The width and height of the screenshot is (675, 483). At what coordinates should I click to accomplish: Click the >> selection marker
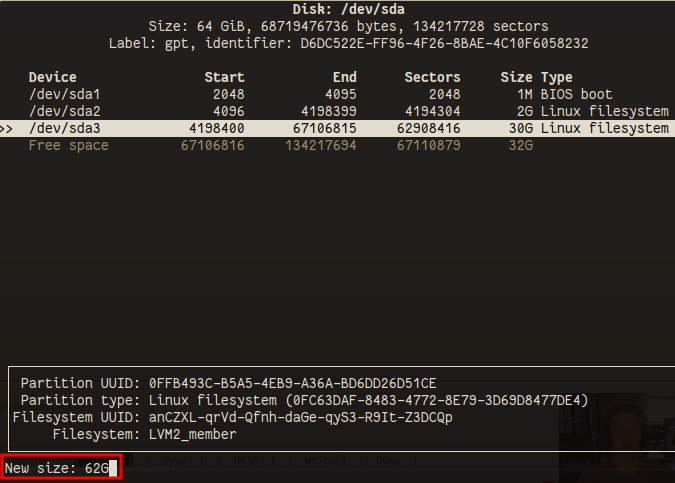pos(8,128)
